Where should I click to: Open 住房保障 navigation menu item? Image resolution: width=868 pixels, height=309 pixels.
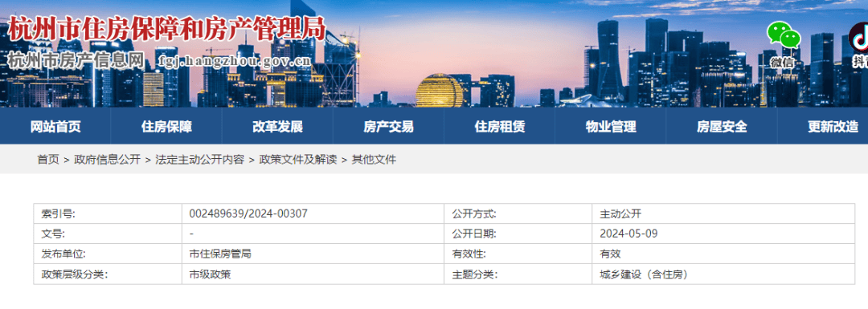click(166, 127)
